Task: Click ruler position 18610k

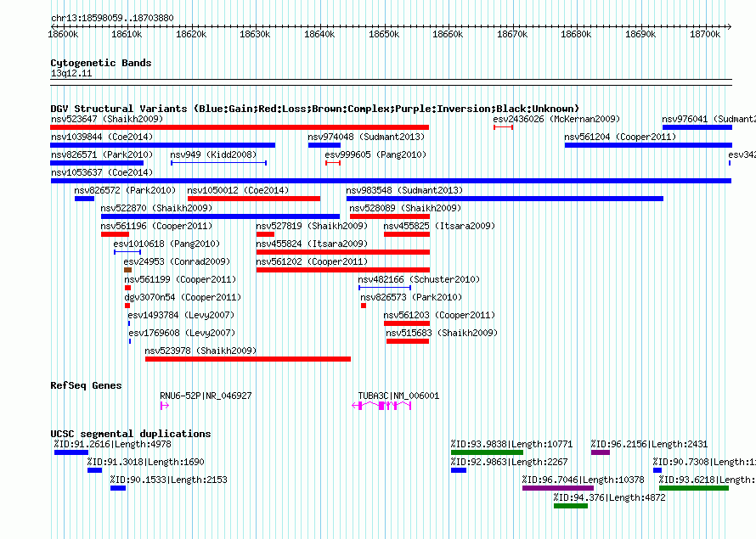Action: tap(127, 35)
